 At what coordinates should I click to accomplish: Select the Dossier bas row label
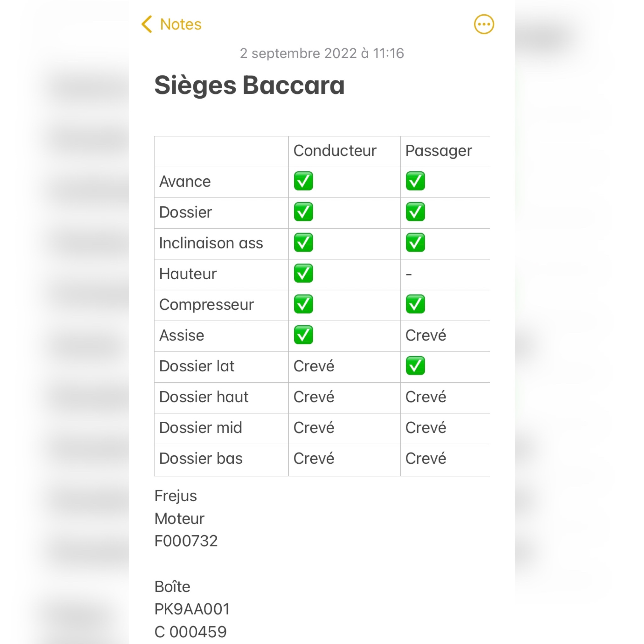tap(201, 458)
